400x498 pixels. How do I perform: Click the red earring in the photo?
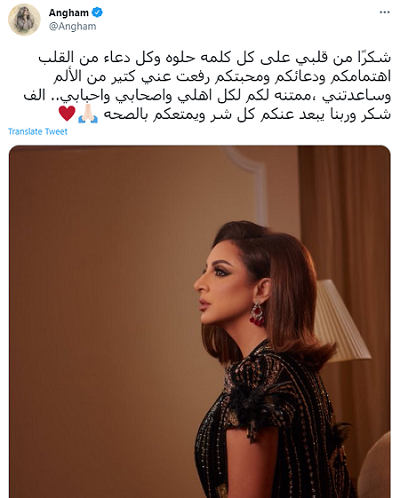257,314
